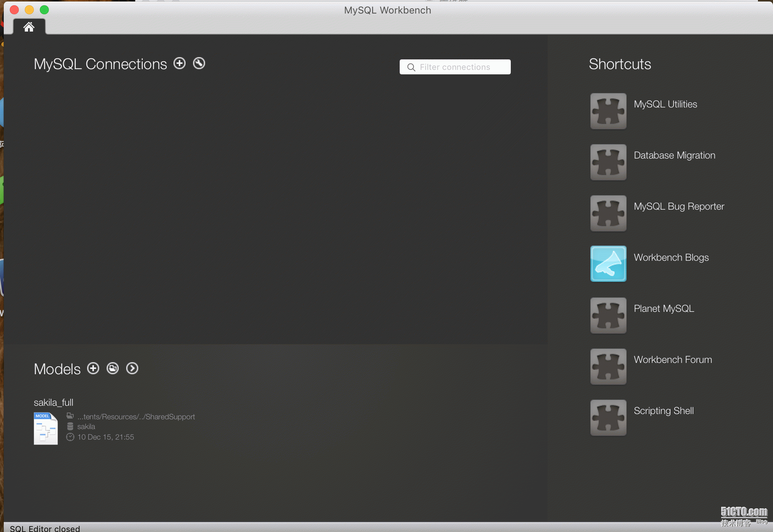The height and width of the screenshot is (532, 773).
Task: Click the MySQL Utilities label
Action: [x=665, y=104]
